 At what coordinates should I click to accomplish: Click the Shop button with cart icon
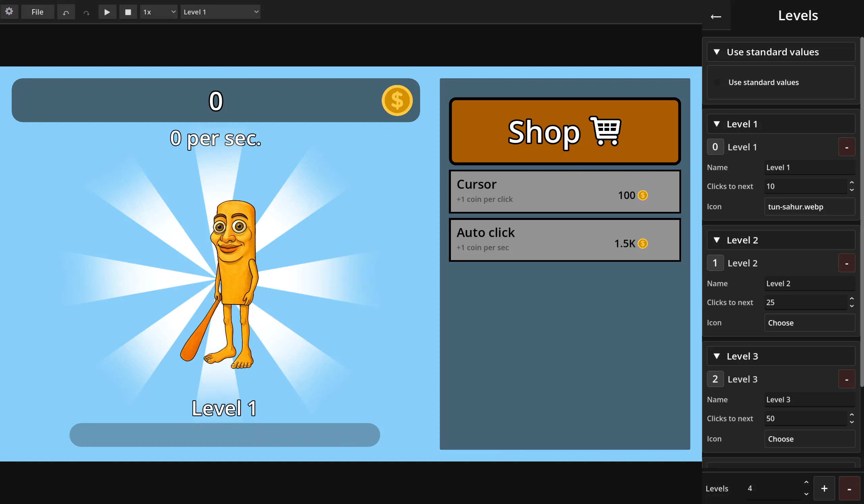point(565,131)
